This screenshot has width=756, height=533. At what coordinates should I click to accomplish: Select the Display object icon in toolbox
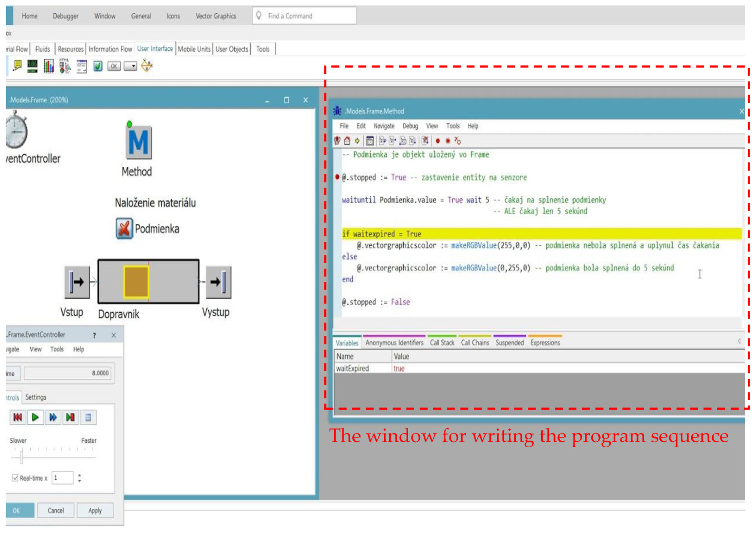[x=32, y=66]
